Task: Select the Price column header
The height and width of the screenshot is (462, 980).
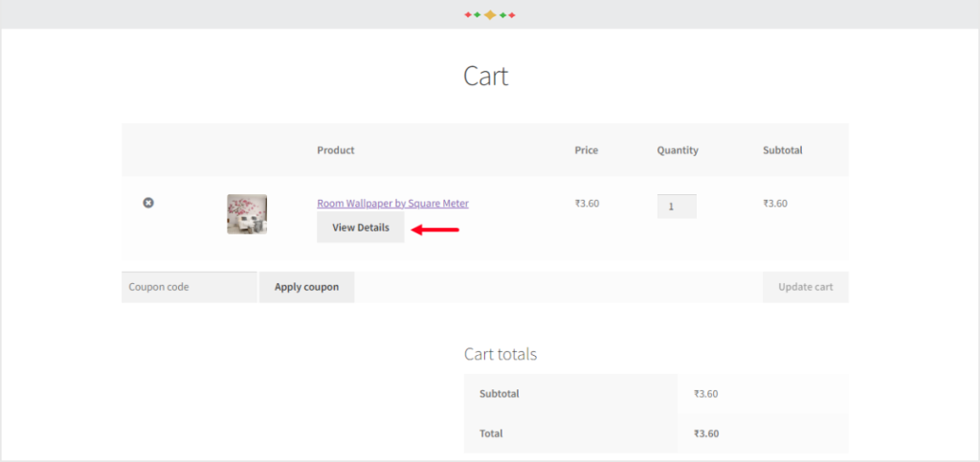Action: pos(587,150)
